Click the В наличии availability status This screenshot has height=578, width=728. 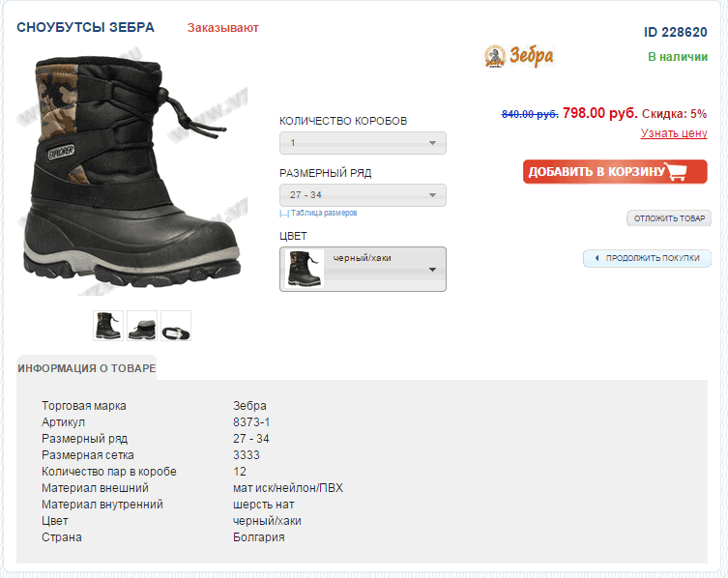(678, 57)
